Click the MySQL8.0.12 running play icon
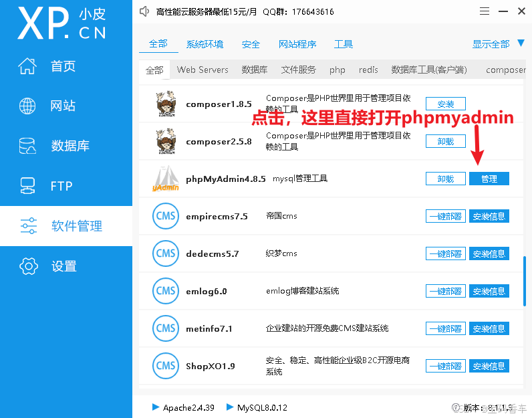532x418 pixels. [x=230, y=407]
